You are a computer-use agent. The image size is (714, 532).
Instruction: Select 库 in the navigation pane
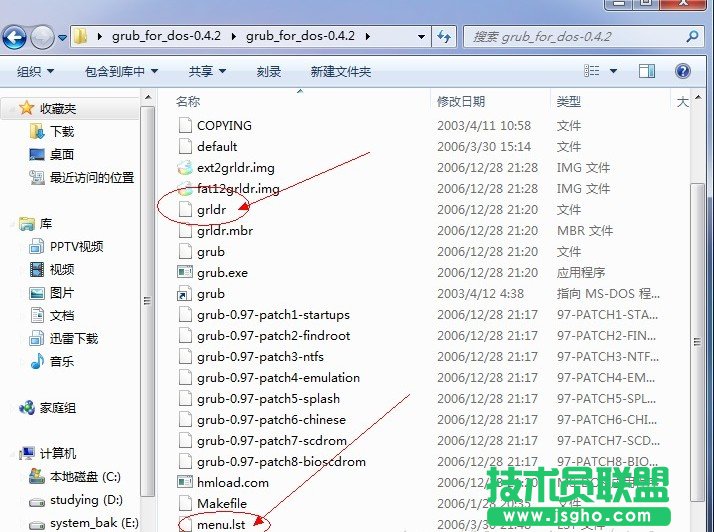click(46, 224)
